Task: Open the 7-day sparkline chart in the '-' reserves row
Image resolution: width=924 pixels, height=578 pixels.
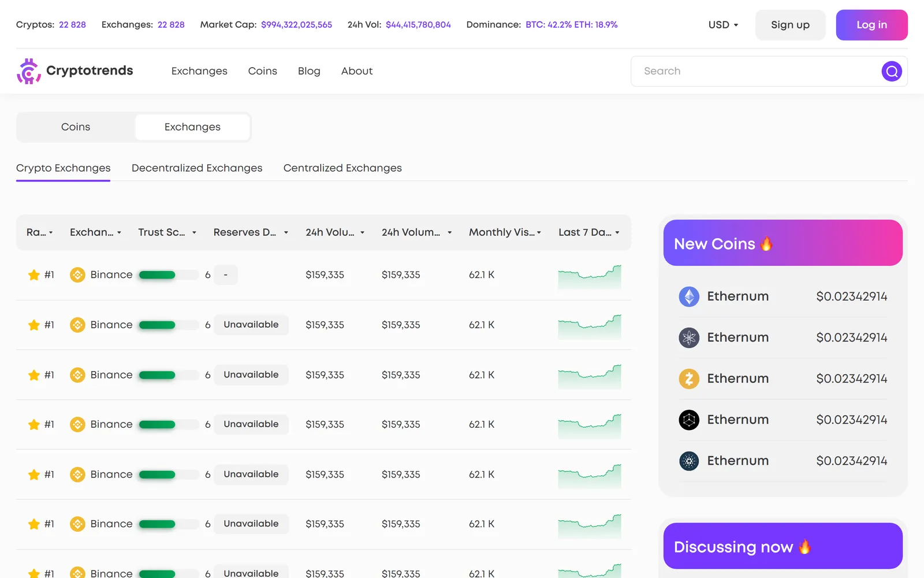Action: click(x=590, y=276)
